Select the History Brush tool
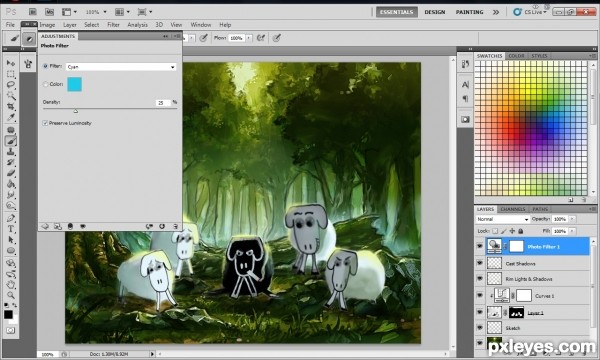 (11, 163)
